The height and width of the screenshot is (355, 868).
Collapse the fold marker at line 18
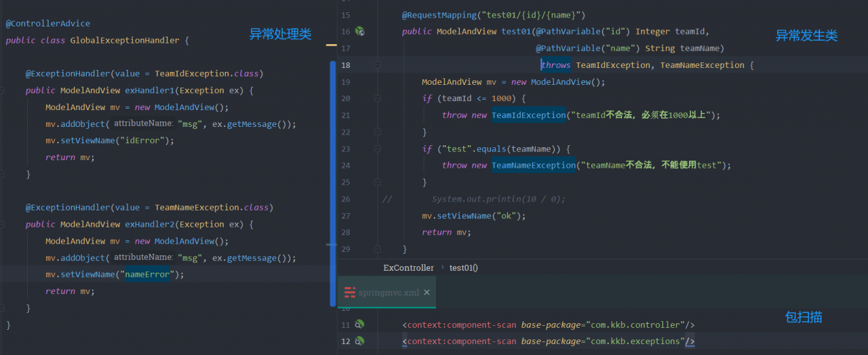click(x=378, y=65)
